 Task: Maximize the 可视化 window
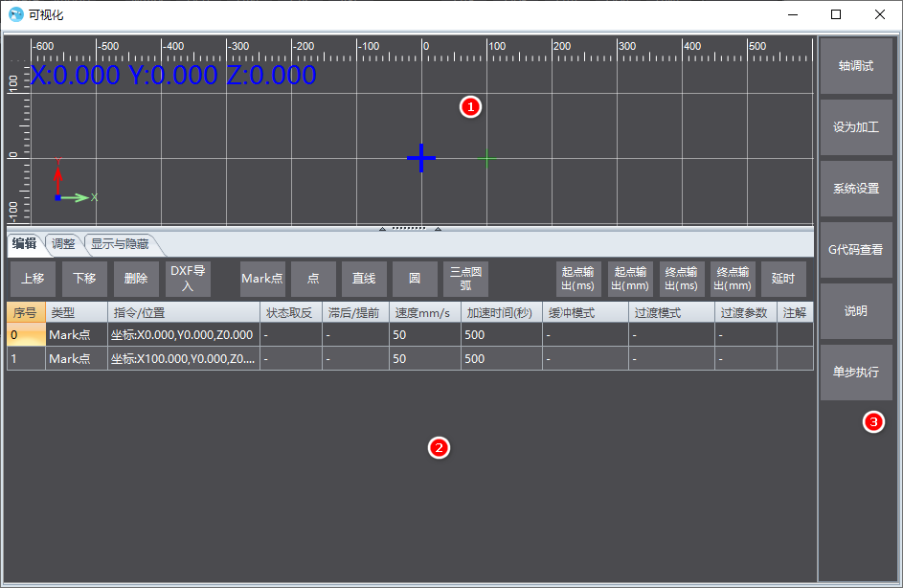pyautogui.click(x=836, y=14)
